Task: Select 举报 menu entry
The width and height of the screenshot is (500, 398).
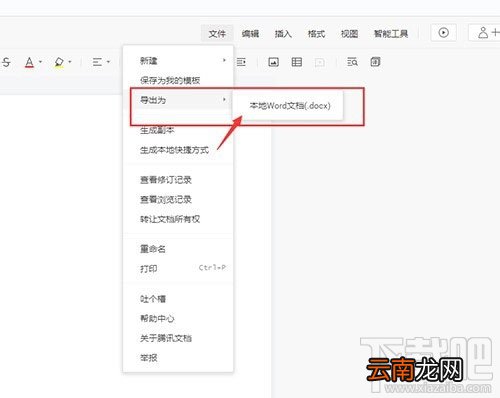Action: (x=149, y=358)
